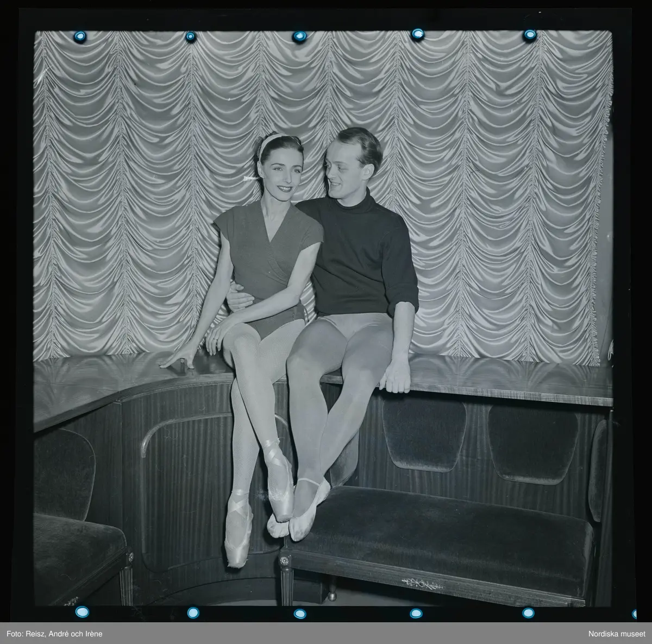Click the second blue dot along top edge
Screen dimensions: 652x644
click(191, 36)
